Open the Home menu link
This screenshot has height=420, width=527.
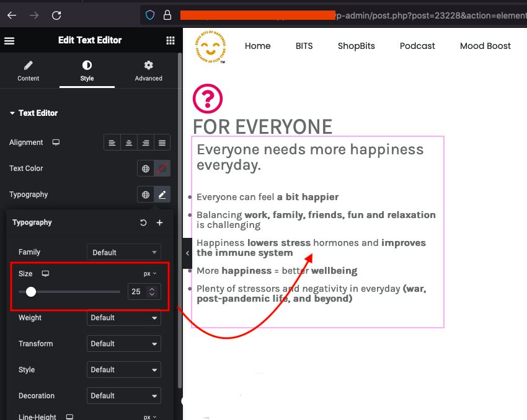coord(257,46)
